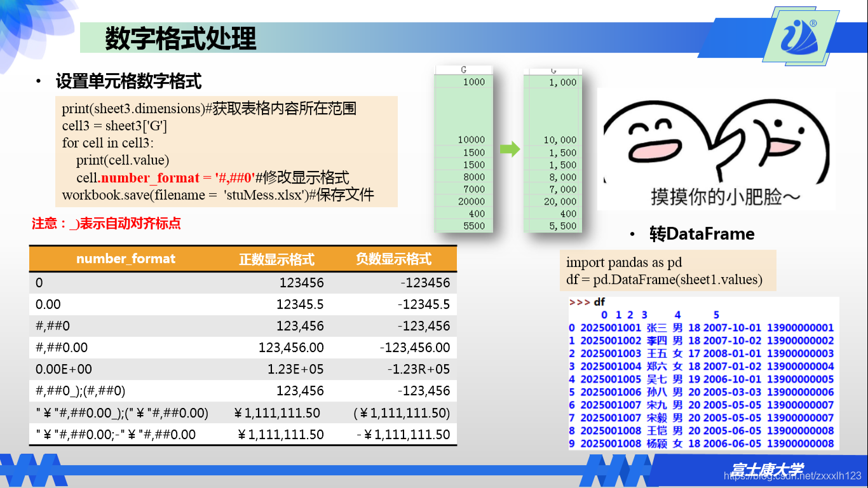Click the code line import pandas as pd

point(624,262)
